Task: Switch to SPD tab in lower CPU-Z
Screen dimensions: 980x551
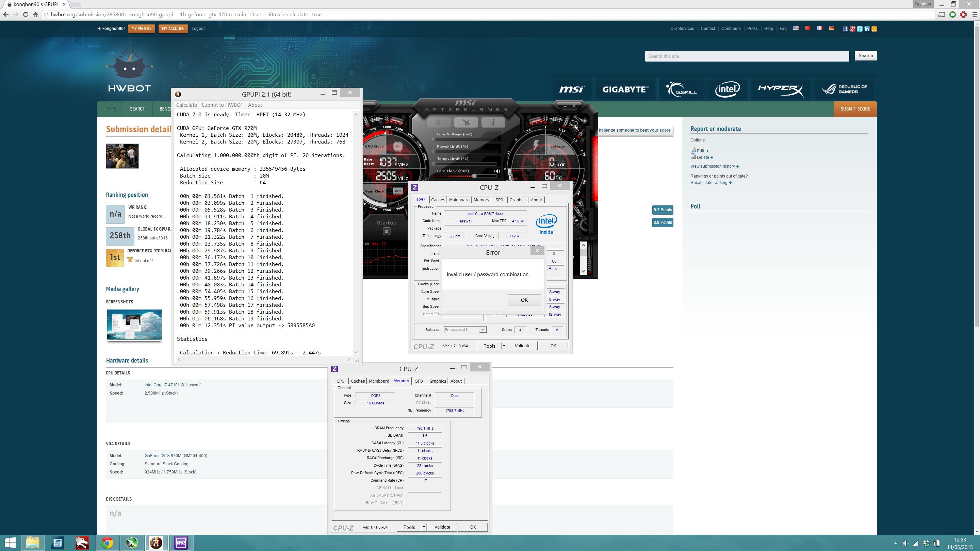Action: tap(419, 381)
